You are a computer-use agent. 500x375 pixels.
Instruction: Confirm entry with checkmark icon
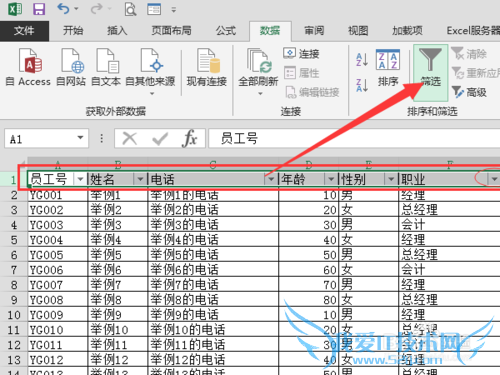point(160,138)
